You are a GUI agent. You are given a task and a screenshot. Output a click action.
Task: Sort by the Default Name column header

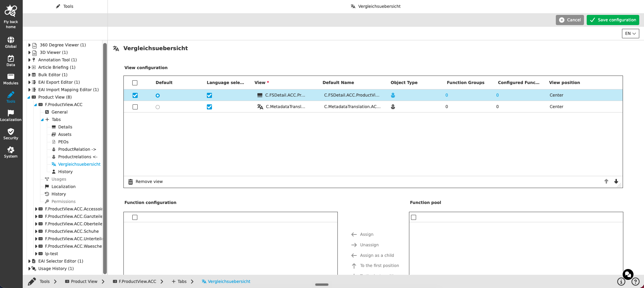click(338, 83)
